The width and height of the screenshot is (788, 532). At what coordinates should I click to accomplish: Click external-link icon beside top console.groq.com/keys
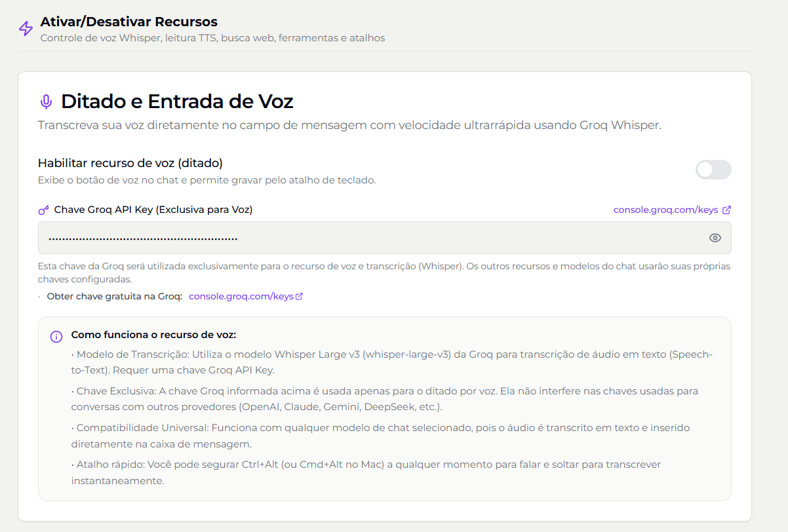pyautogui.click(x=726, y=210)
